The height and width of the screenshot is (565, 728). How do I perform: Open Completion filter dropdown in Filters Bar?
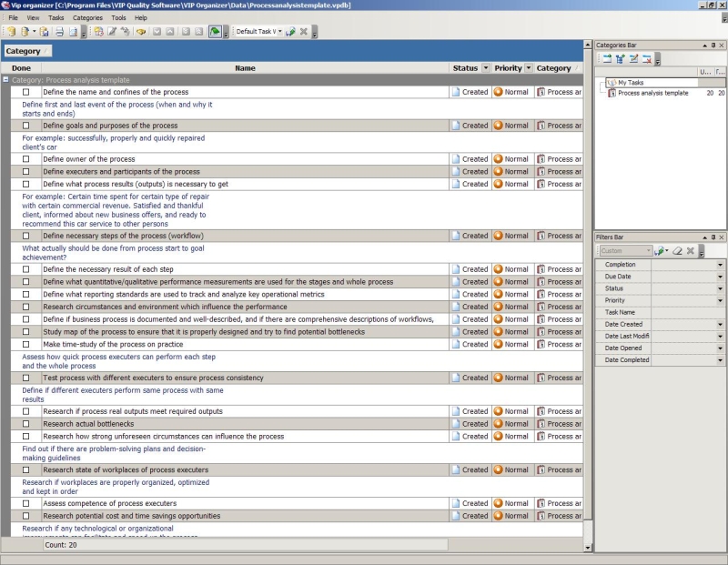tap(720, 265)
